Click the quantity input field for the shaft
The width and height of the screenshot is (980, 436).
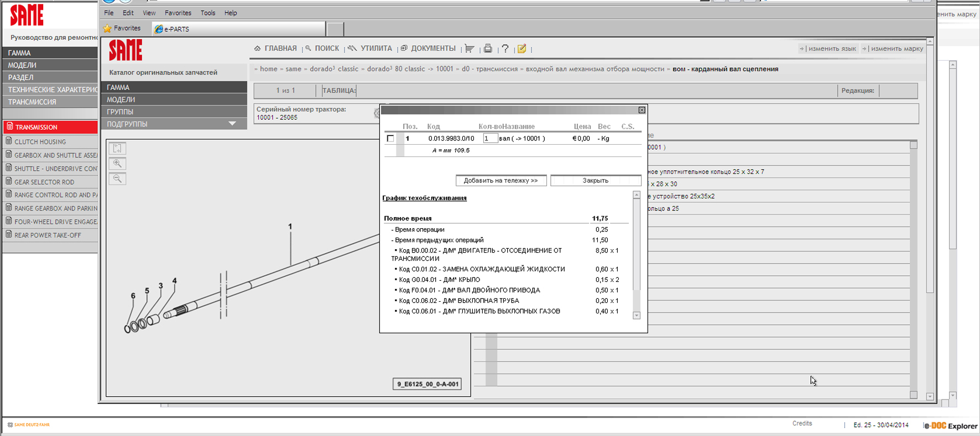click(489, 139)
